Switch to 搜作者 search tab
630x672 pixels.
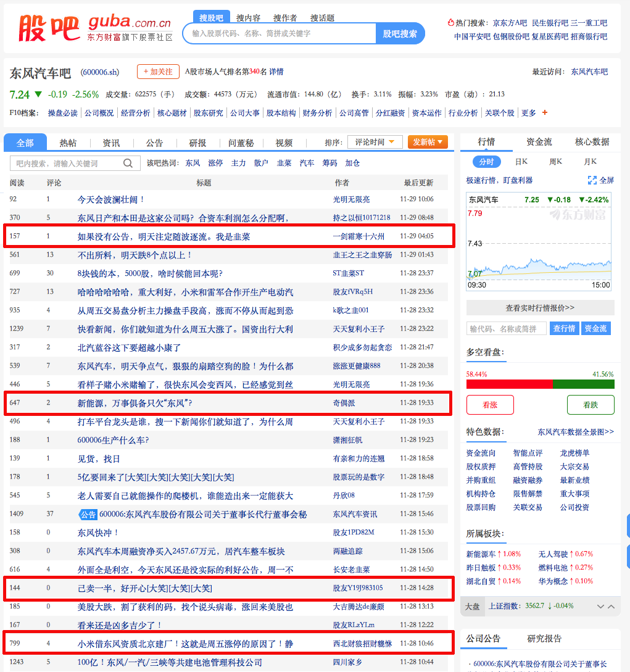tap(285, 18)
